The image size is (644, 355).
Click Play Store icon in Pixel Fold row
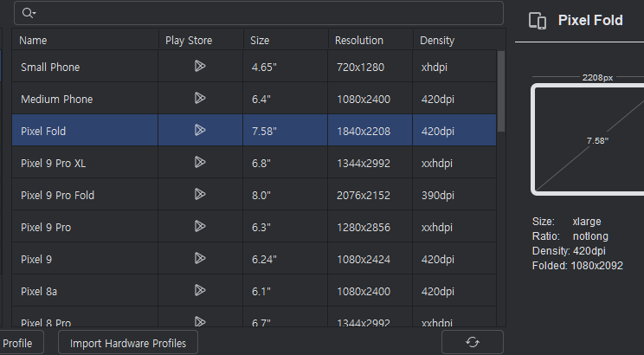(200, 130)
